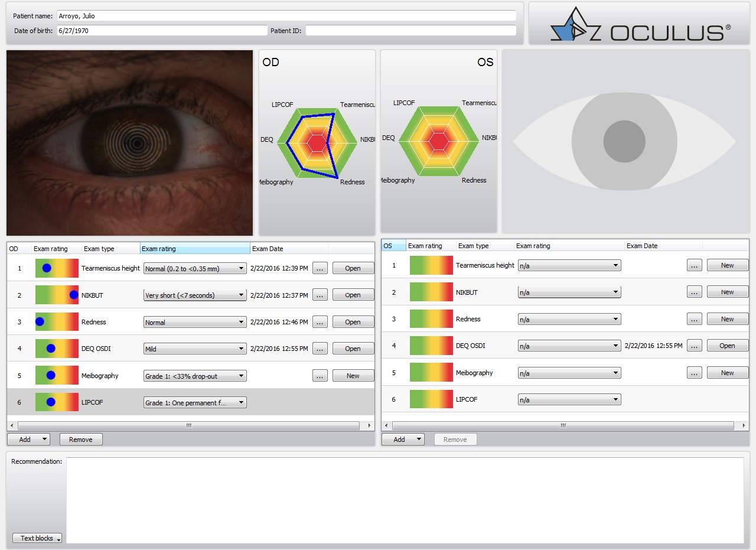This screenshot has width=756, height=550.
Task: Open the OD Add dropdown button
Action: click(28, 440)
